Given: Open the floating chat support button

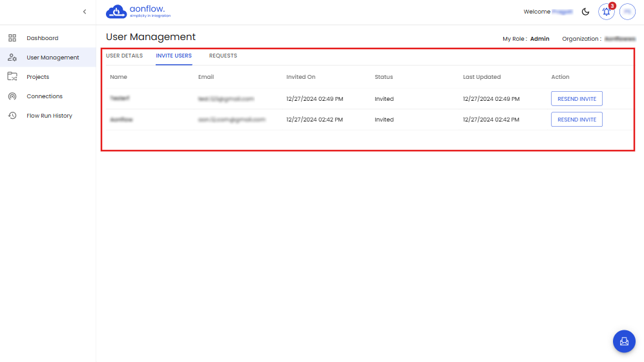Looking at the screenshot, I should [x=624, y=341].
